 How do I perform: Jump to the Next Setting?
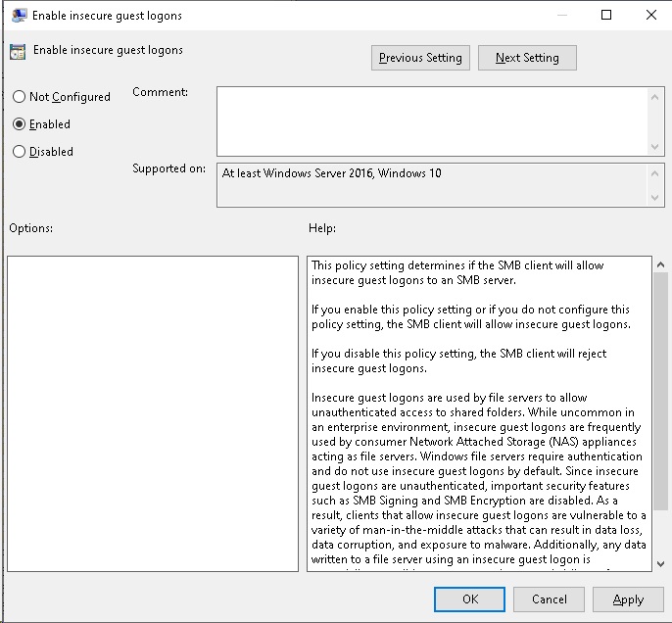pos(527,58)
